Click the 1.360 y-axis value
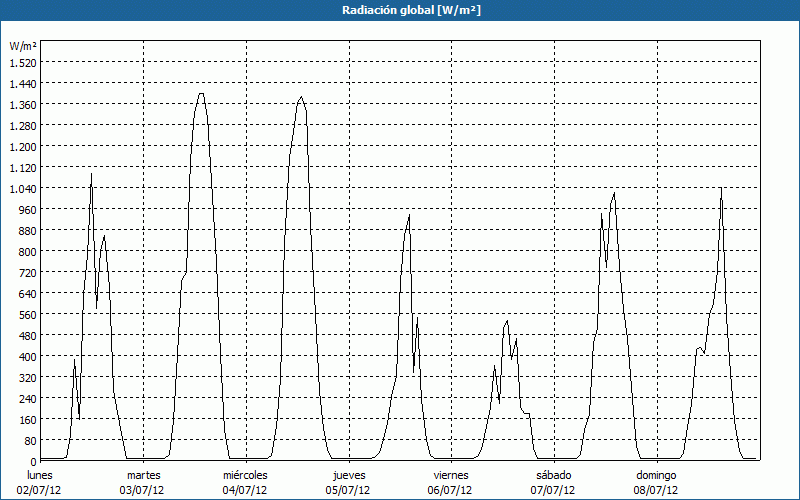800x500 pixels. tap(23, 105)
